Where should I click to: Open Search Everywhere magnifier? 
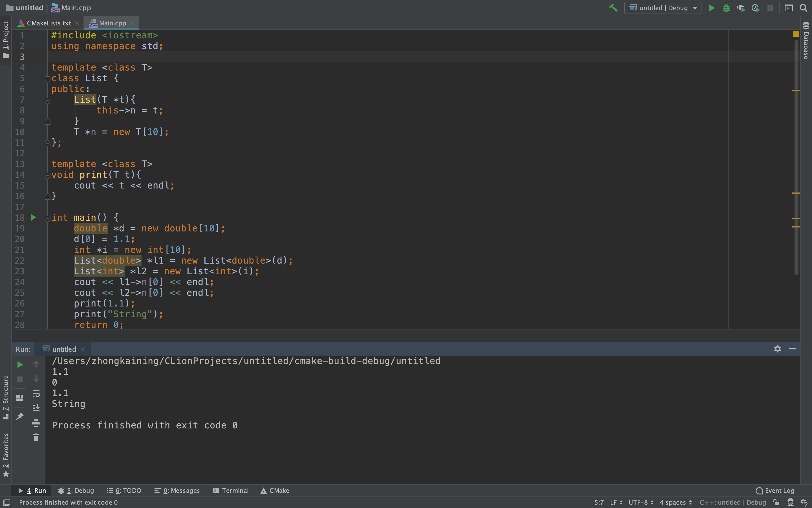click(x=803, y=8)
